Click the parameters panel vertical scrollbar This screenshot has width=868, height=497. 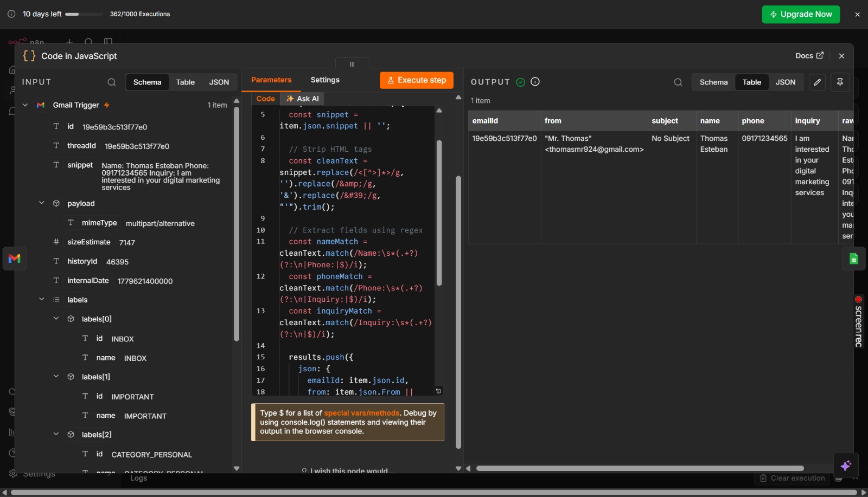[458, 312]
